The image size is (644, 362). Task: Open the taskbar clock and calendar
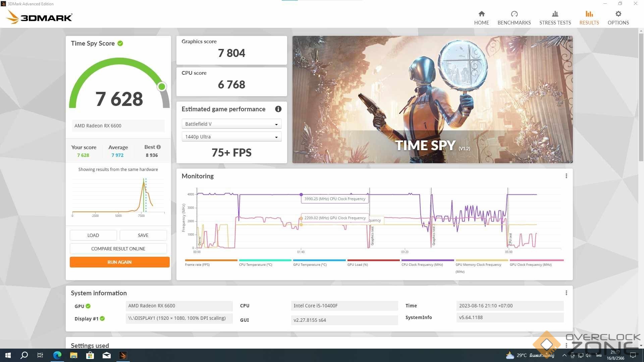click(x=615, y=355)
